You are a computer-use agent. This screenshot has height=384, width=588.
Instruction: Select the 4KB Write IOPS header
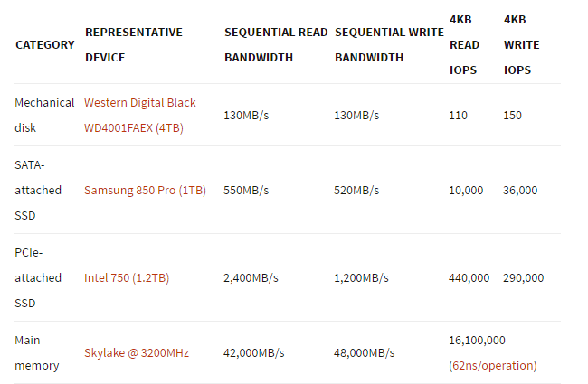(517, 44)
